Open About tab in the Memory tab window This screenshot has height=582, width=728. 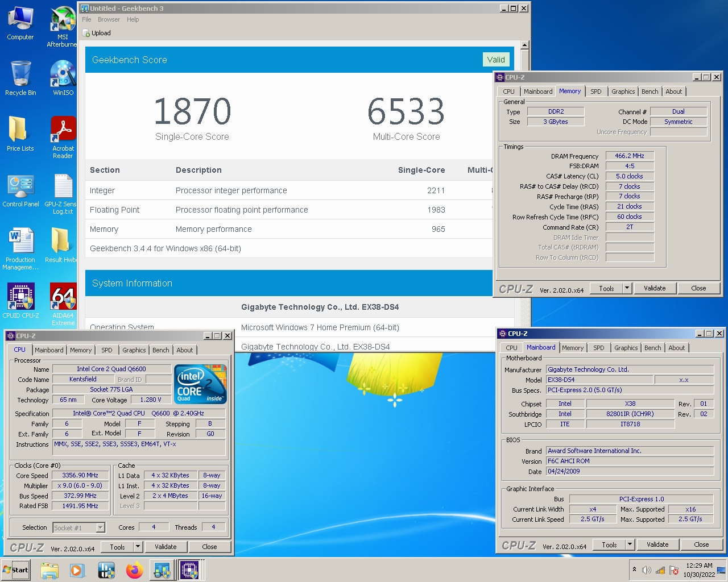[x=673, y=92]
